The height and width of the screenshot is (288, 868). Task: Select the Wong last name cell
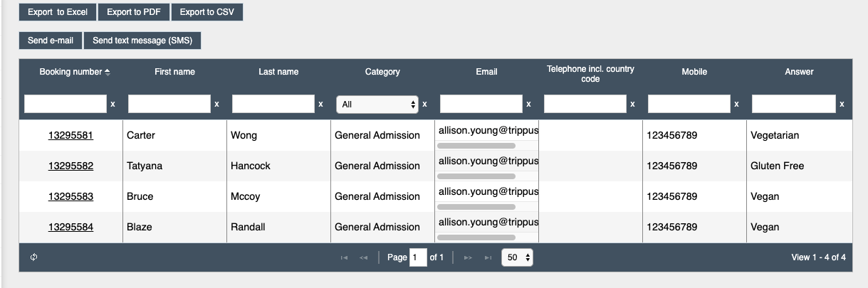278,135
